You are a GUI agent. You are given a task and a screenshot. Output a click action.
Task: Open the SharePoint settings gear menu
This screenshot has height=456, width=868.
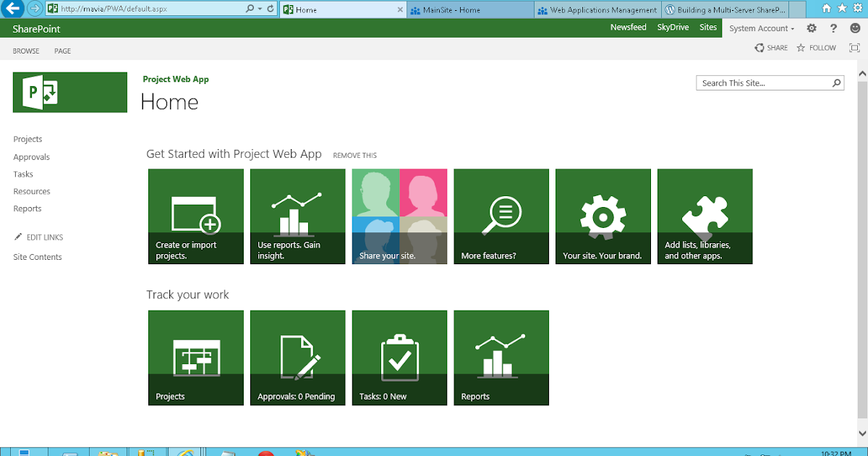coord(812,28)
